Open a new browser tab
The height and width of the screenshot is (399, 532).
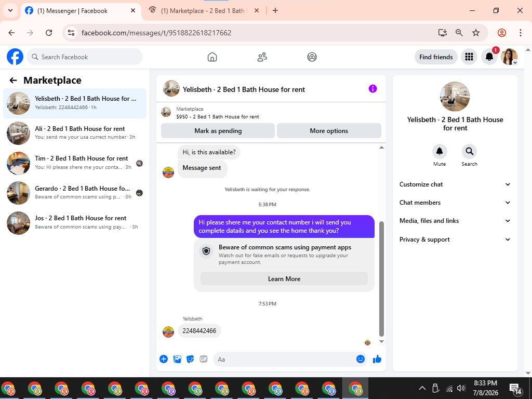point(275,10)
